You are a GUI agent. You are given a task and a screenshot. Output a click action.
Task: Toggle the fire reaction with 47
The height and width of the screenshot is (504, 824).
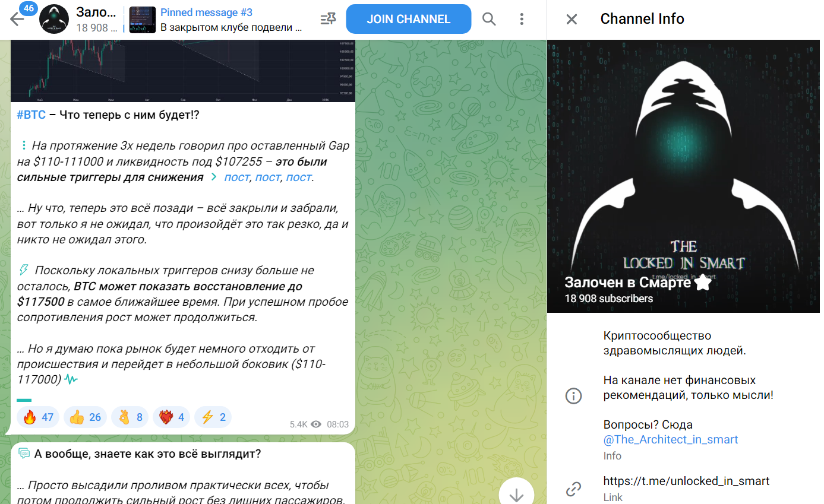(x=38, y=417)
